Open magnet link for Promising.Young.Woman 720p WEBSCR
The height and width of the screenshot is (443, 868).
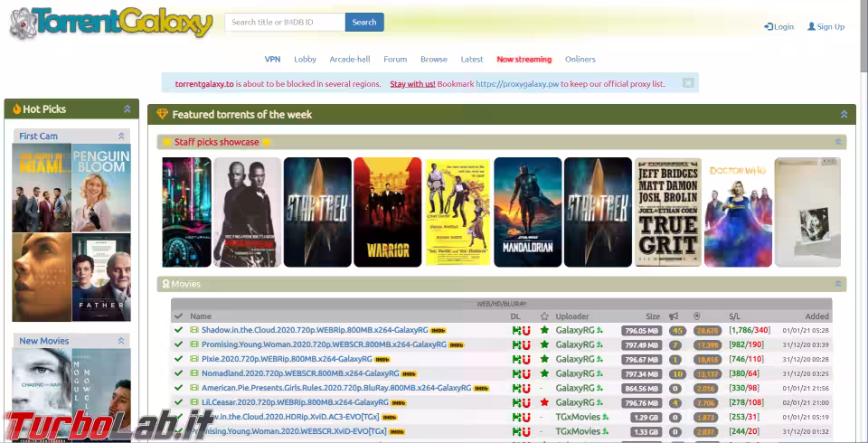[x=526, y=344]
